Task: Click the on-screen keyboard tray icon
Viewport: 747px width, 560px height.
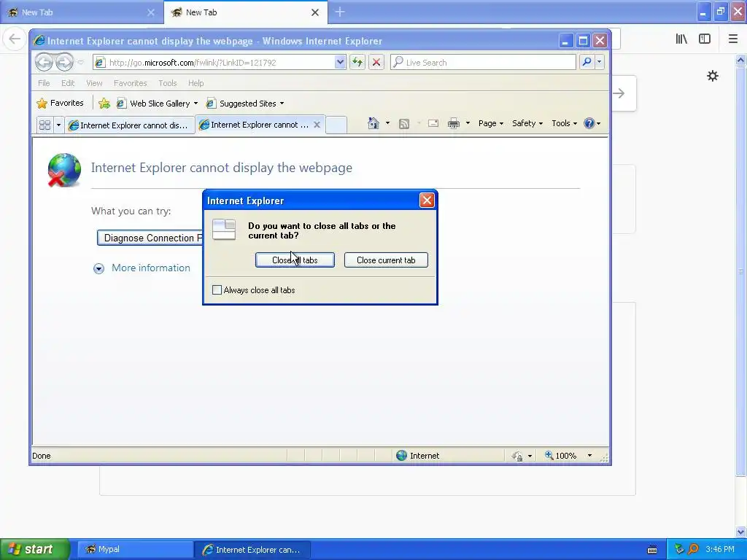Action: coord(652,550)
